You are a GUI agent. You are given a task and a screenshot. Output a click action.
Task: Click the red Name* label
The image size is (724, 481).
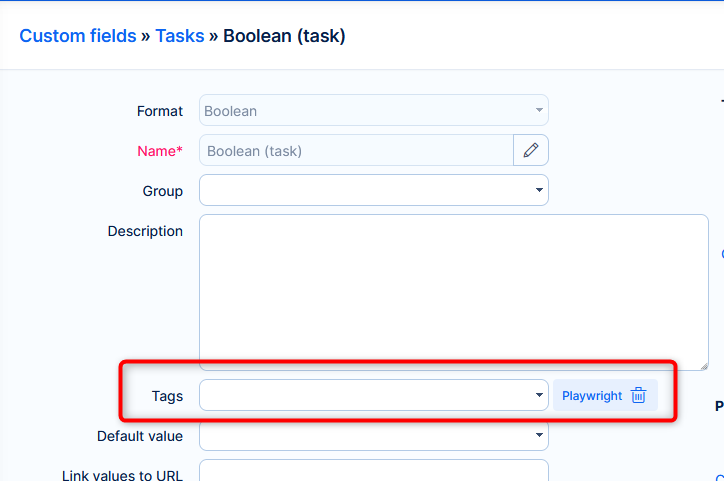[160, 151]
